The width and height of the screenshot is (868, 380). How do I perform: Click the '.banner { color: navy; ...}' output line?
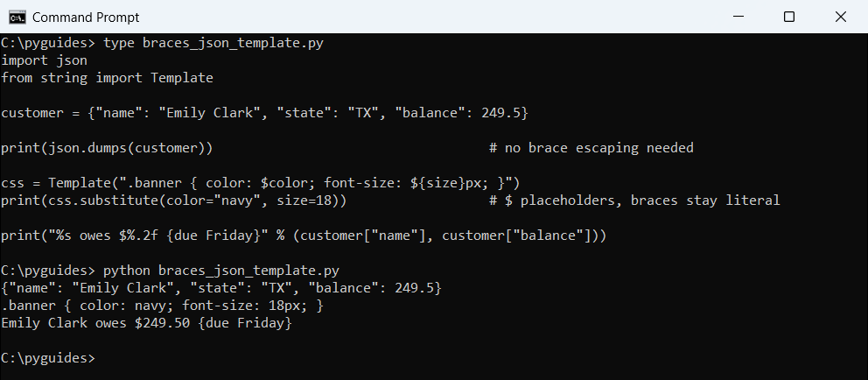tap(162, 306)
